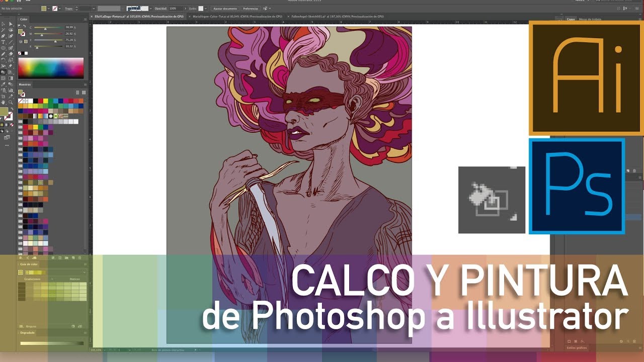Viewport: 644px width, 362px height.
Task: Open harmony rules dropdown in Guía de color
Action: click(x=84, y=273)
